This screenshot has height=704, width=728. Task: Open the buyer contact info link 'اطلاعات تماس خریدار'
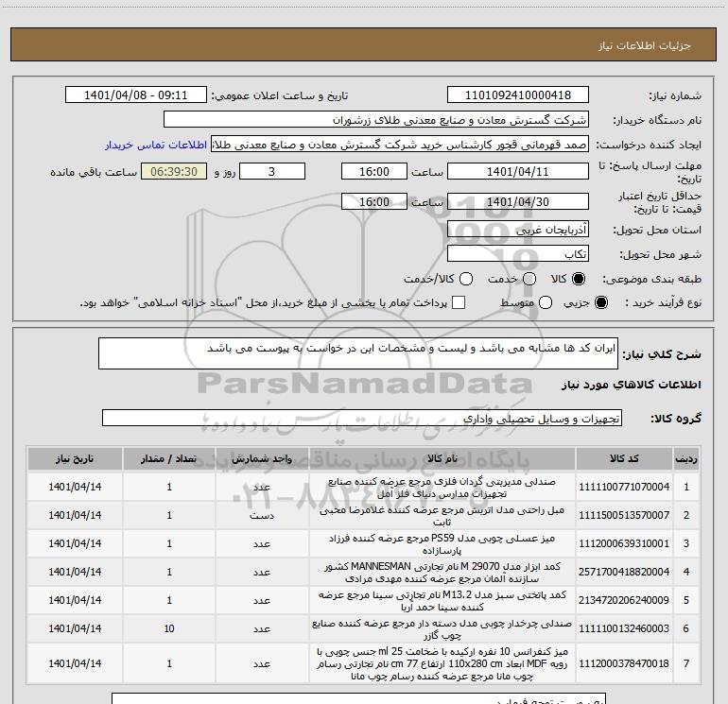(156, 145)
